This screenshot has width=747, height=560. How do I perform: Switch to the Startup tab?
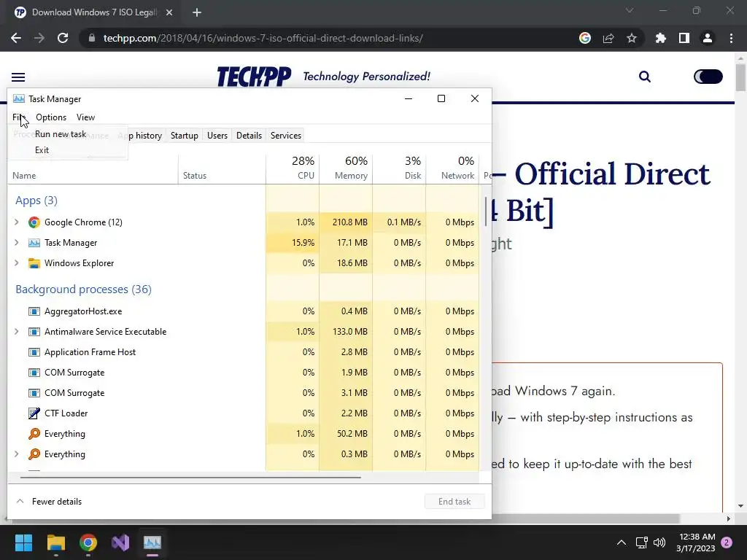185,136
